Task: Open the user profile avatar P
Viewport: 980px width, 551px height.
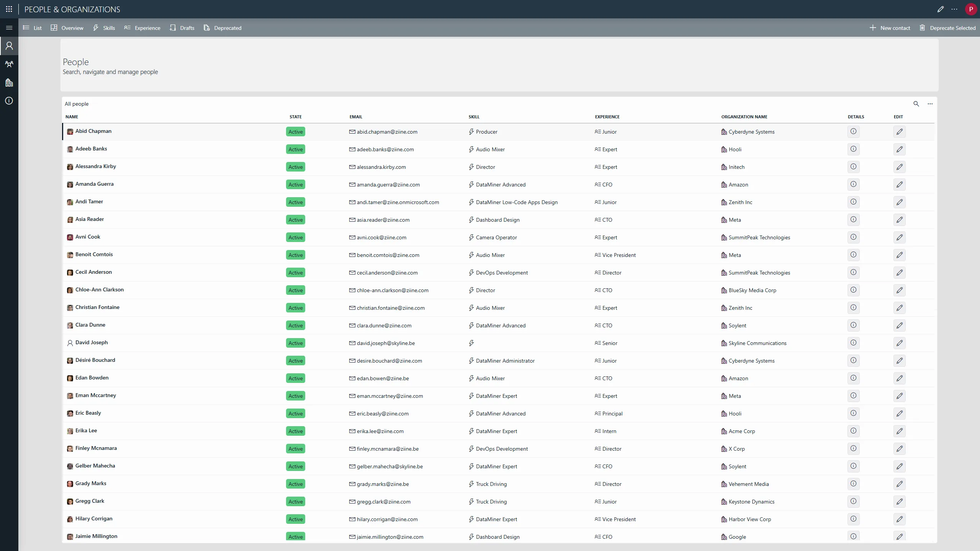Action: [x=971, y=9]
